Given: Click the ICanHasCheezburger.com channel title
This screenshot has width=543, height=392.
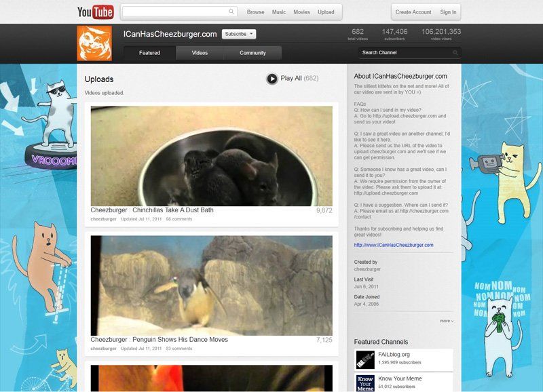Looking at the screenshot, I should pyautogui.click(x=170, y=35).
